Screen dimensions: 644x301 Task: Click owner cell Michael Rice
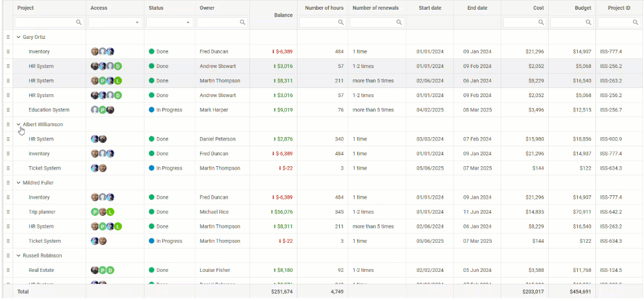coord(214,212)
